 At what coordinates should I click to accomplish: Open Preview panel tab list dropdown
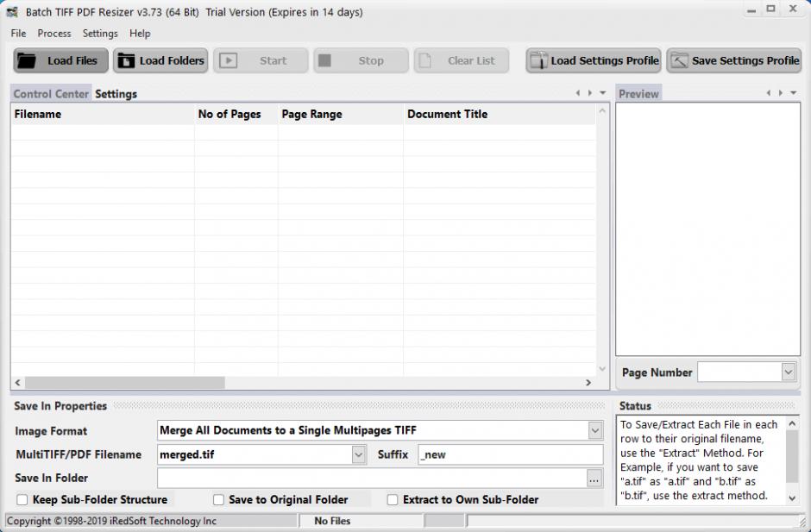pos(794,93)
